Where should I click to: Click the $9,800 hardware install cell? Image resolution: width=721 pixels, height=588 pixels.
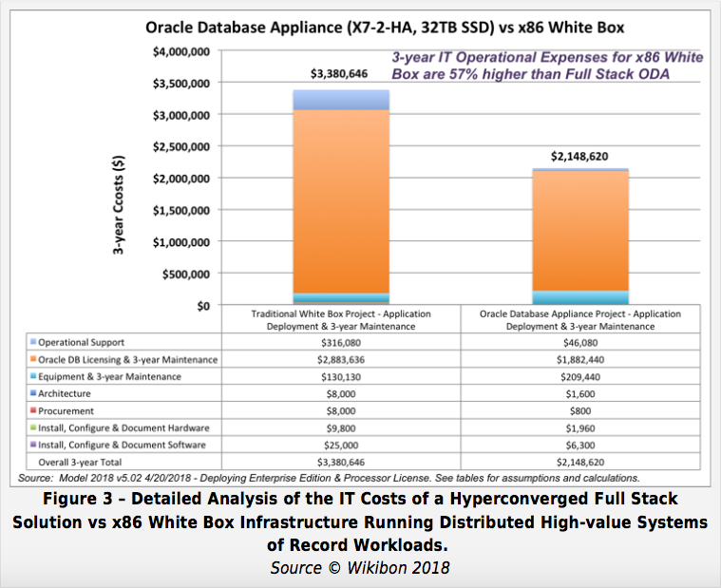[341, 428]
